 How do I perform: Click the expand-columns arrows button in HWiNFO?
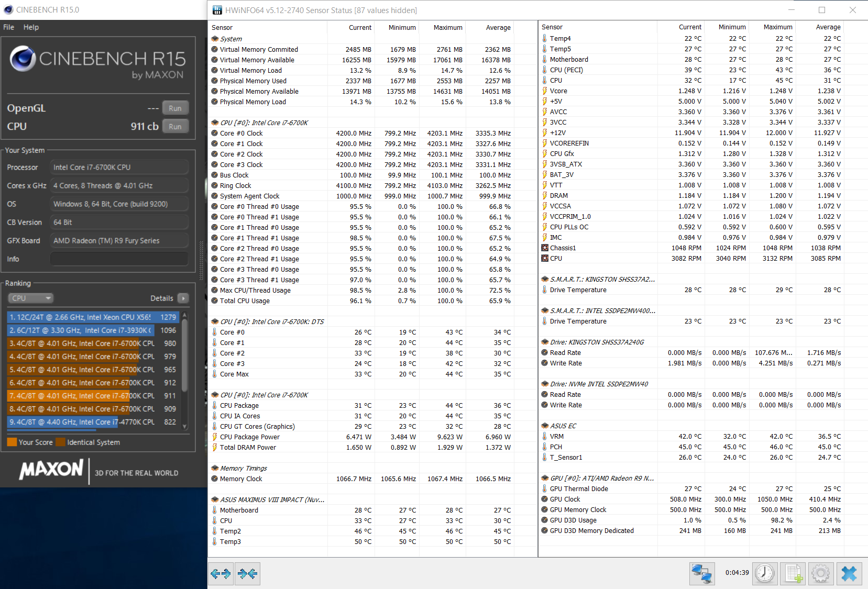[x=221, y=574]
